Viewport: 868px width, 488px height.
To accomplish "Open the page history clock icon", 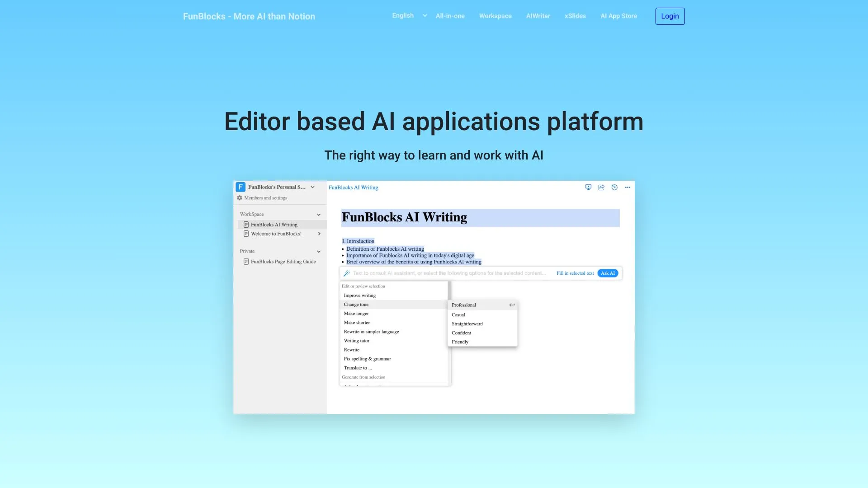I will 614,187.
